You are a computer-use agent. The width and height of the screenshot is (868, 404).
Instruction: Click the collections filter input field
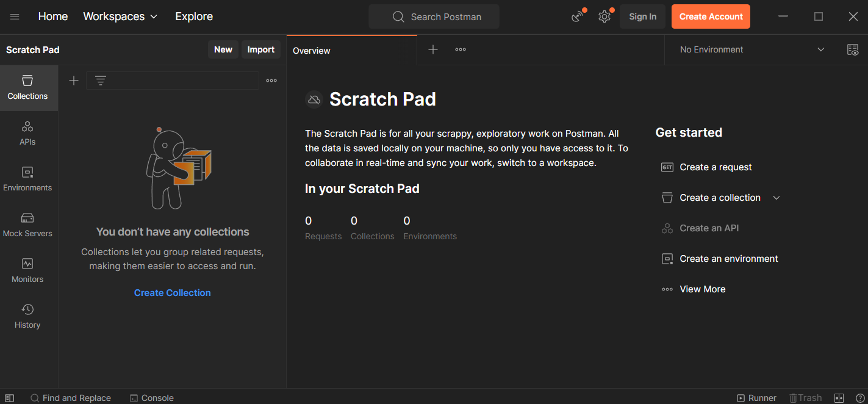click(x=173, y=81)
